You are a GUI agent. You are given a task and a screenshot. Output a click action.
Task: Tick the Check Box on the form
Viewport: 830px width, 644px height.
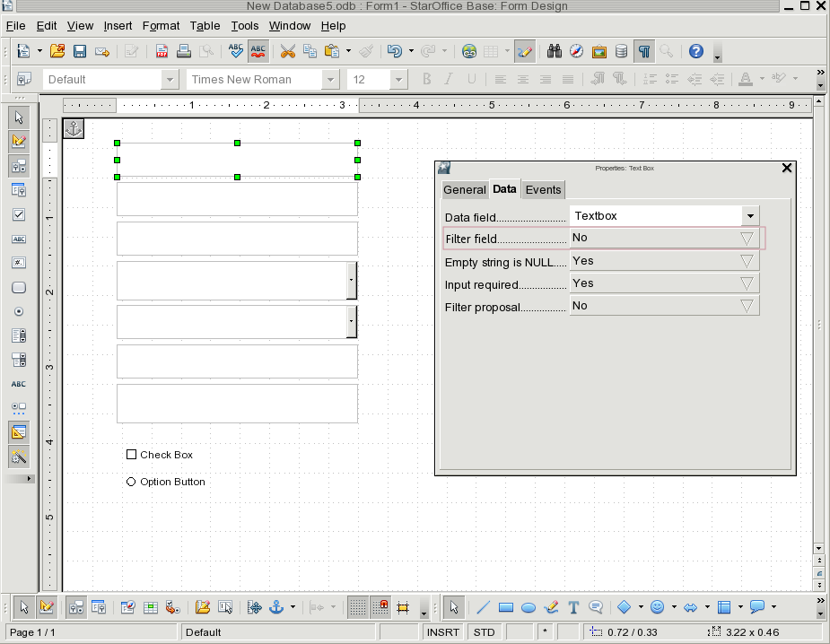(x=132, y=455)
